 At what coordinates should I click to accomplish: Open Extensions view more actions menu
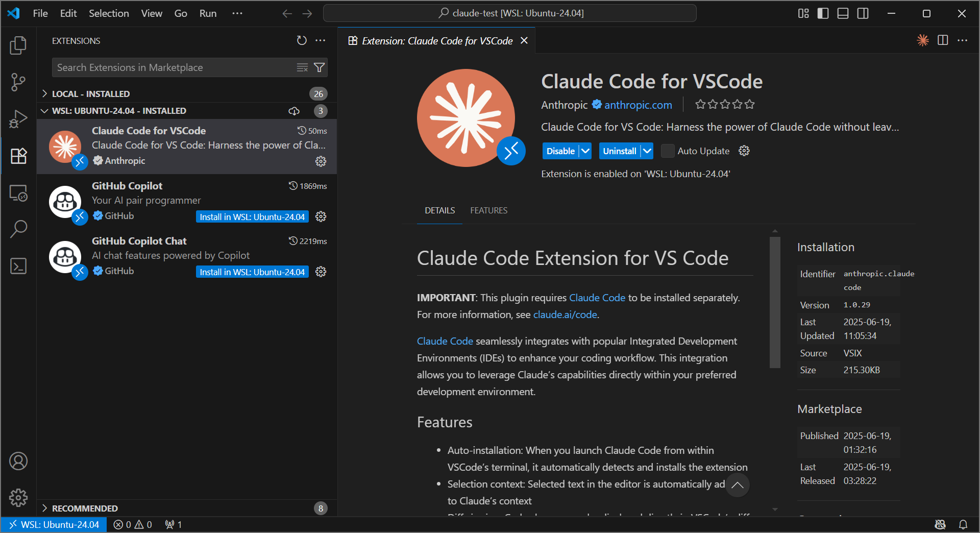tap(321, 40)
